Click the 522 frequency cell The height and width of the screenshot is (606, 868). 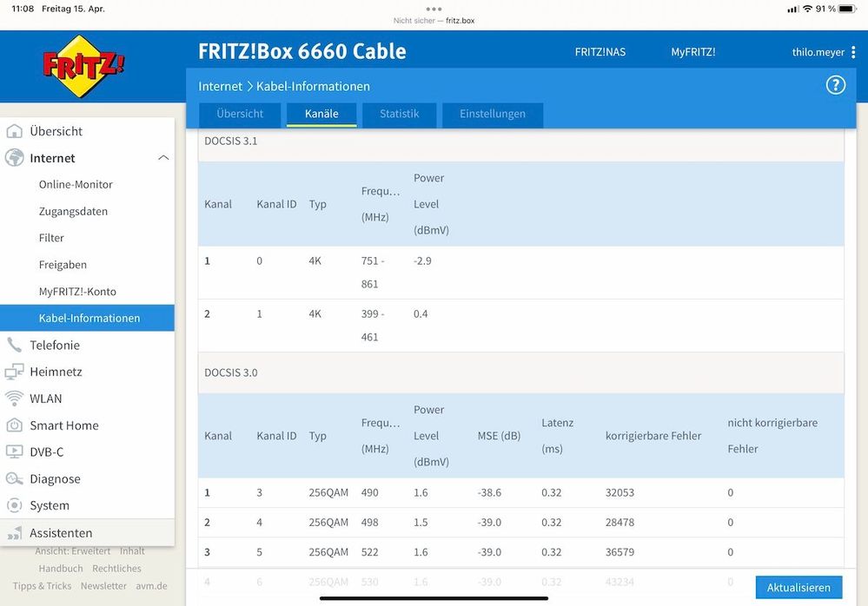tap(370, 552)
